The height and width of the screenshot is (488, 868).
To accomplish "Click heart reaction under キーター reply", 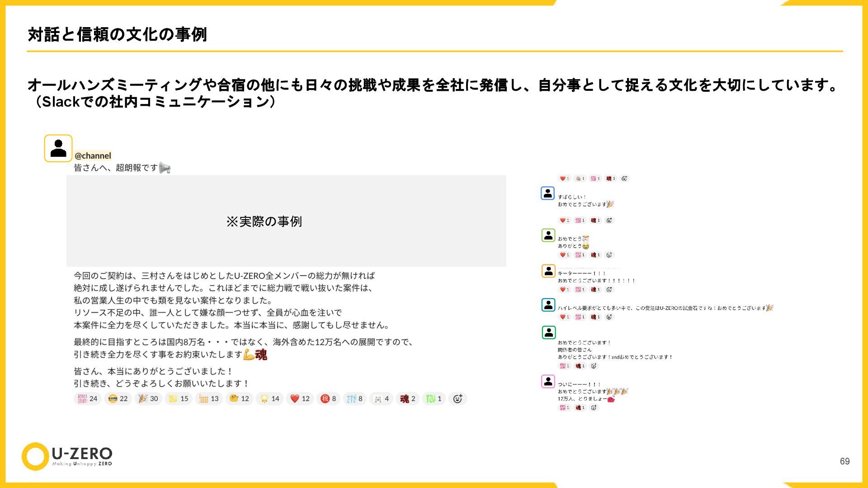I will pos(564,290).
